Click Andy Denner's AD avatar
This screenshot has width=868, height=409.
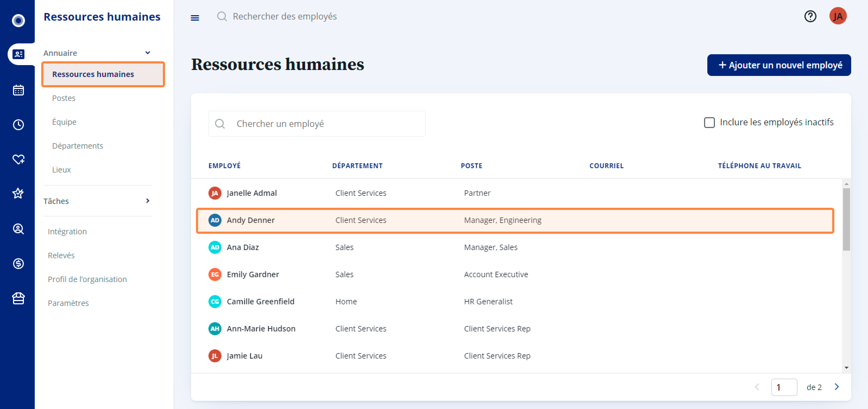point(215,220)
